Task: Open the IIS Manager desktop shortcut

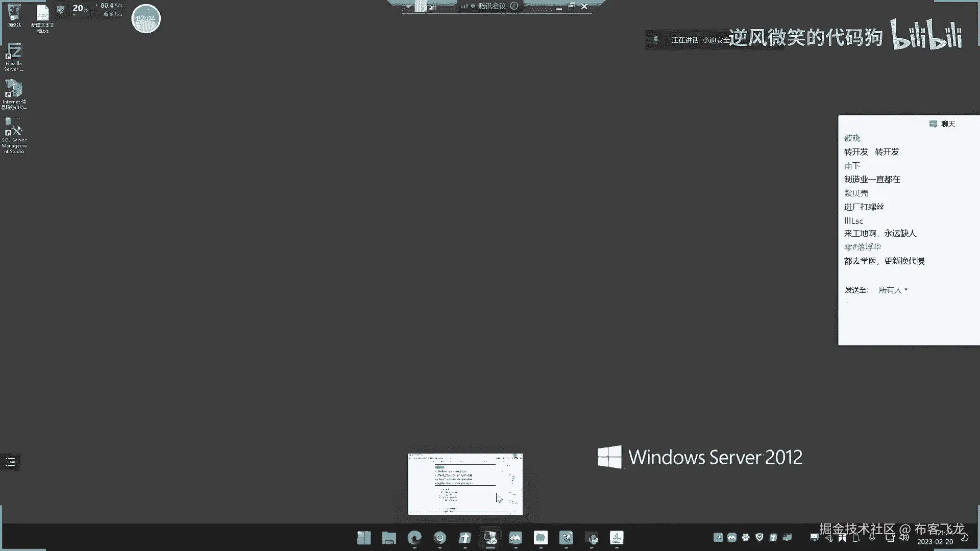Action: point(14,93)
